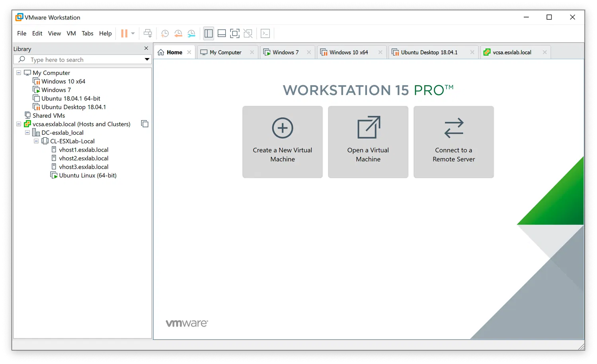This screenshot has height=364, width=597.
Task: Suspend the virtual machine with the pause icon
Action: click(x=125, y=33)
